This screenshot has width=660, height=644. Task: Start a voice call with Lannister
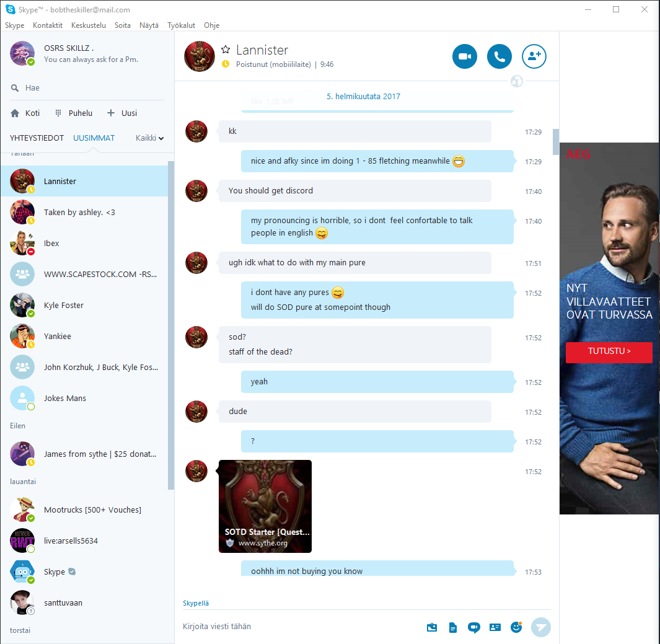(499, 56)
